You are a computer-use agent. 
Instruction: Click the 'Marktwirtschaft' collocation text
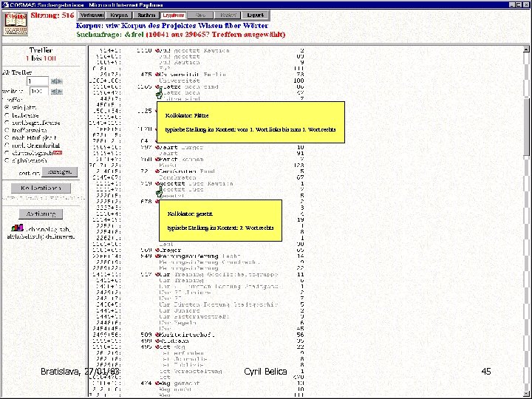[x=187, y=335]
